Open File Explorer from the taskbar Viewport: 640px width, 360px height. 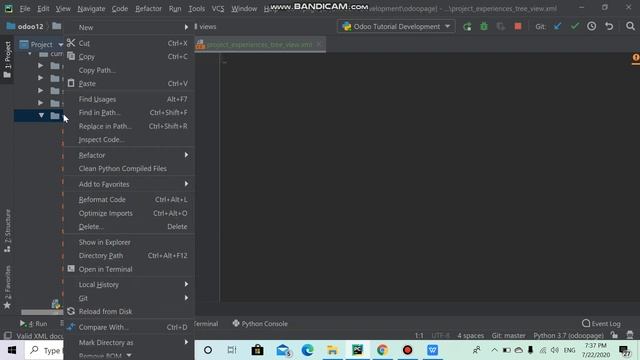pyautogui.click(x=332, y=350)
